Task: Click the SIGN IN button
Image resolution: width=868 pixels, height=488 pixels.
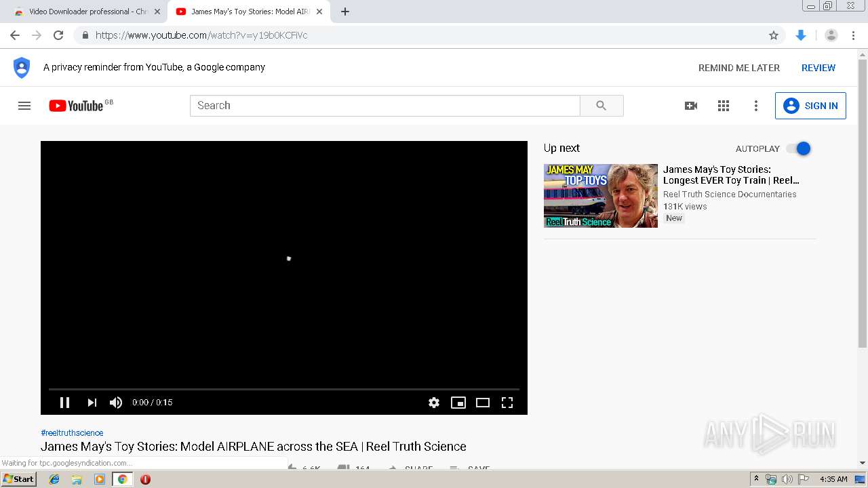Action: tap(810, 106)
